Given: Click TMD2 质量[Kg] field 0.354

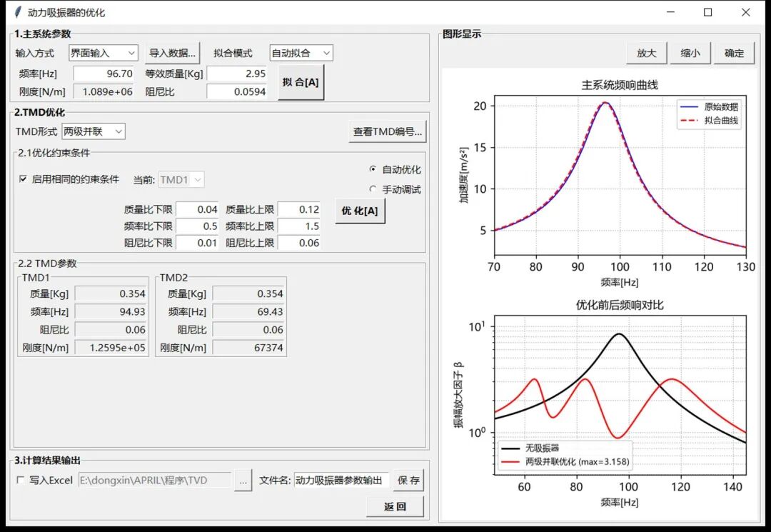Looking at the screenshot, I should click(248, 294).
